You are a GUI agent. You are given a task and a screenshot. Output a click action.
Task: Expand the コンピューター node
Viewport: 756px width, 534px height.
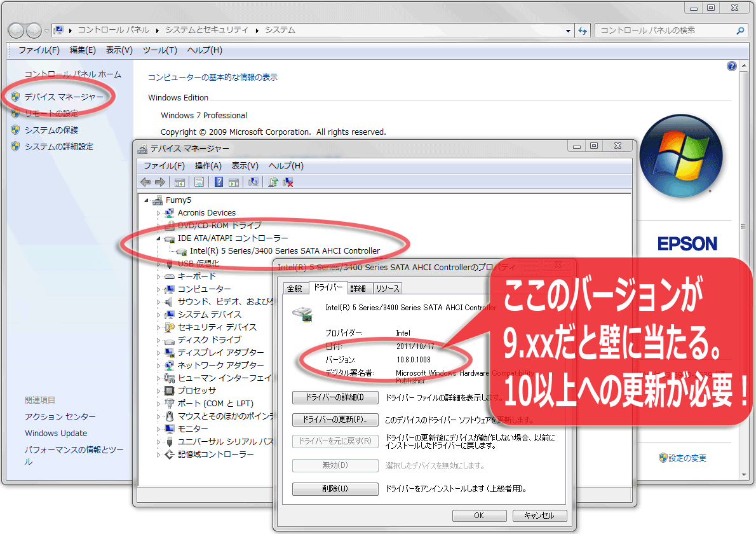pyautogui.click(x=158, y=289)
